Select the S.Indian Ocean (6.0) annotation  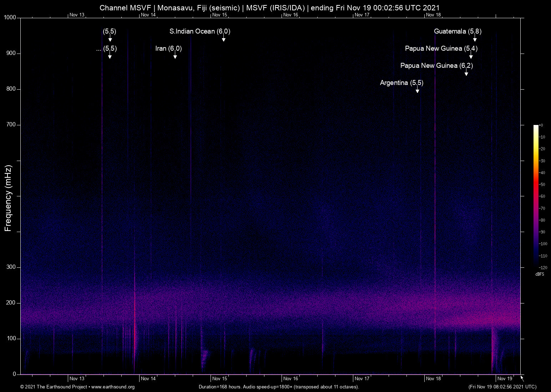(199, 31)
